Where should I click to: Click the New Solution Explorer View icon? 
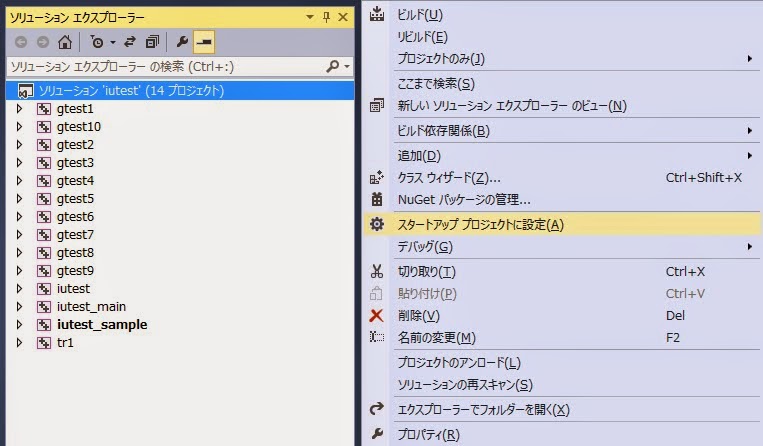tap(377, 105)
